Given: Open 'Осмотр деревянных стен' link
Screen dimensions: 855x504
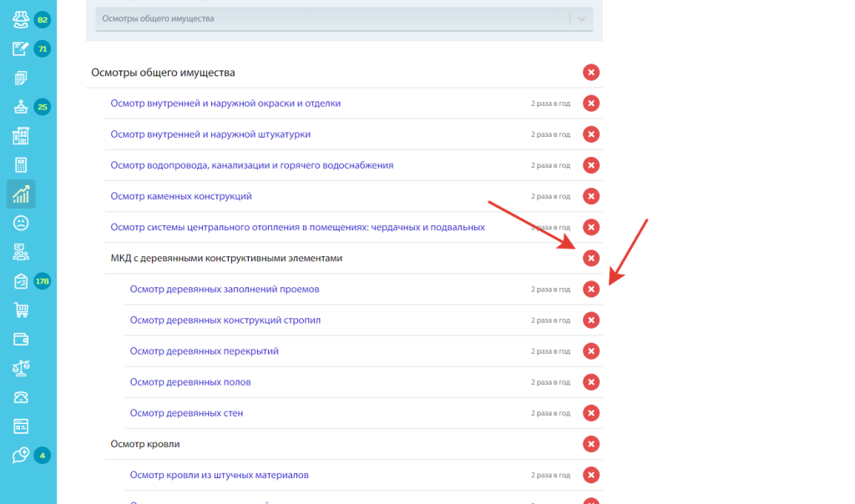Looking at the screenshot, I should pyautogui.click(x=186, y=413).
